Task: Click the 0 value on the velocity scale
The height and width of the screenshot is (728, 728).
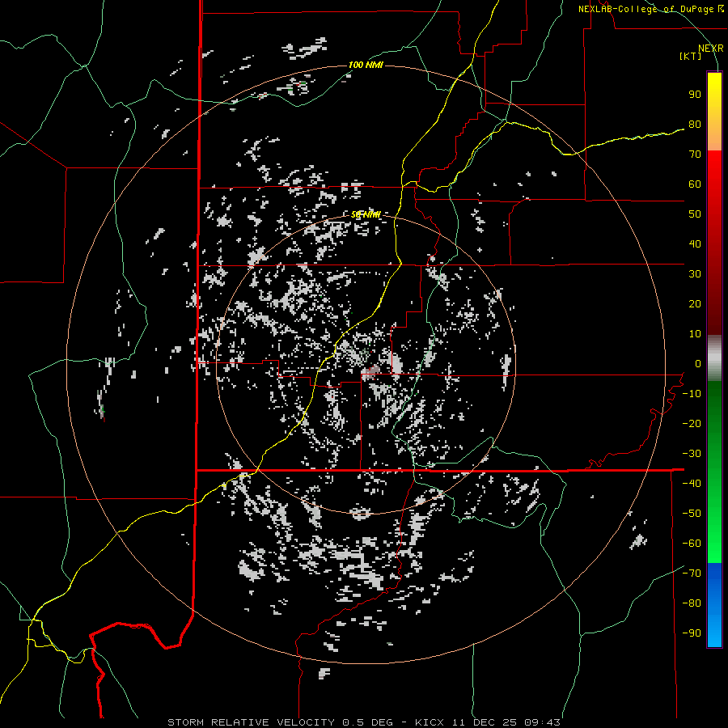Action: click(x=698, y=364)
